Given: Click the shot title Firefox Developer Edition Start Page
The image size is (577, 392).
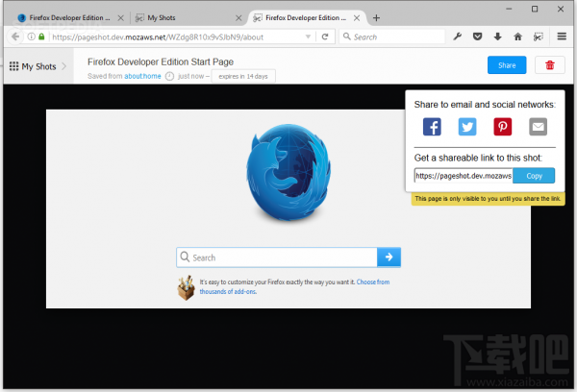Looking at the screenshot, I should 161,61.
